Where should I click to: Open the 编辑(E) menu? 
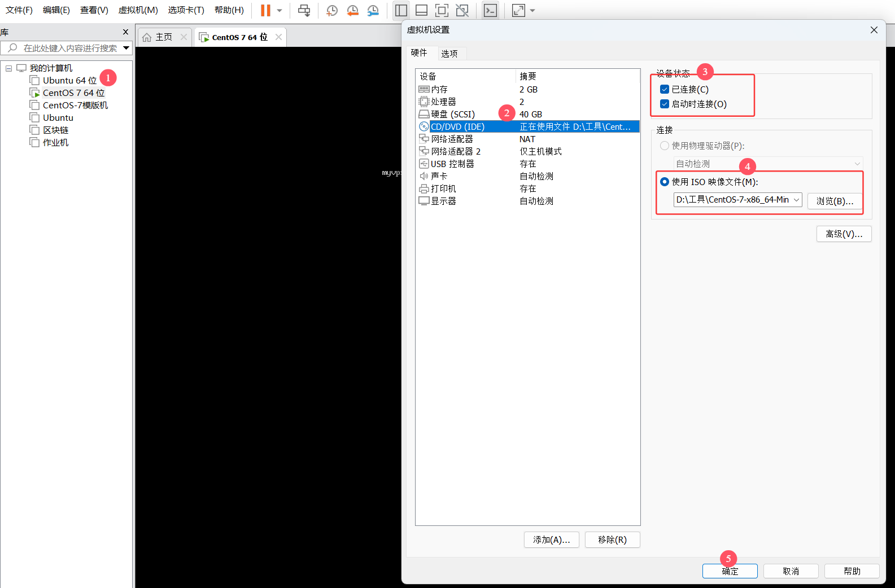56,10
